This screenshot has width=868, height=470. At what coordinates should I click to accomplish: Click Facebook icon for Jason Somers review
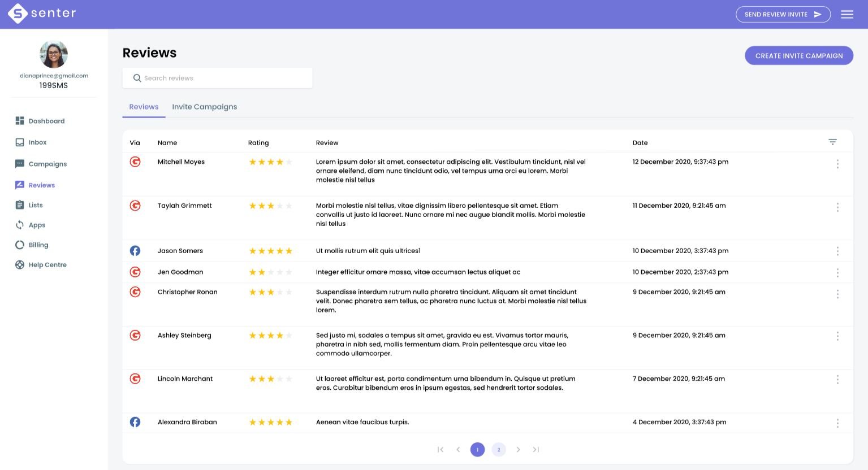135,251
